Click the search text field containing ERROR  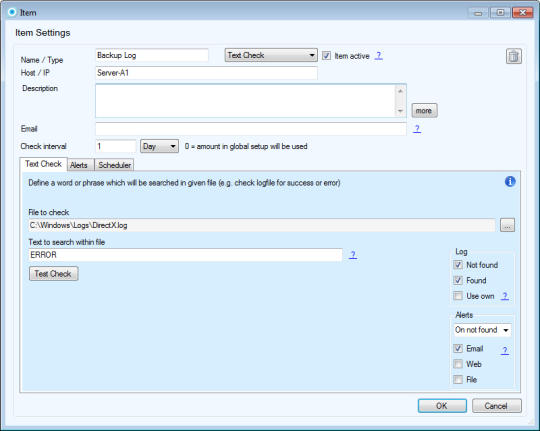click(185, 255)
